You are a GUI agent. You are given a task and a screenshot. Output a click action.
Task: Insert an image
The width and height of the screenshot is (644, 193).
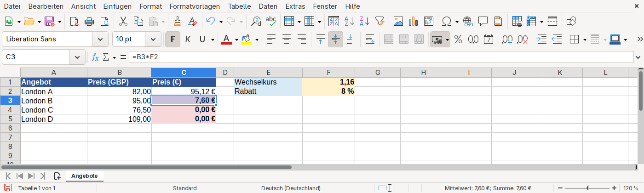pyautogui.click(x=398, y=21)
